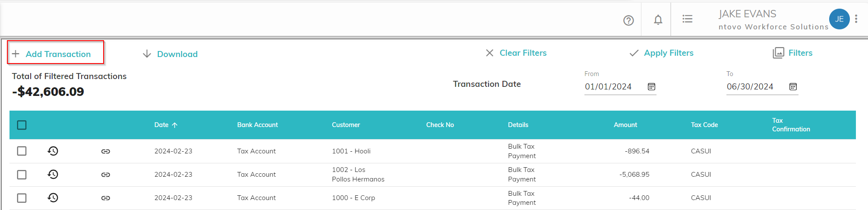868x210 pixels.
Task: Click Add Transaction
Action: pyautogui.click(x=52, y=54)
